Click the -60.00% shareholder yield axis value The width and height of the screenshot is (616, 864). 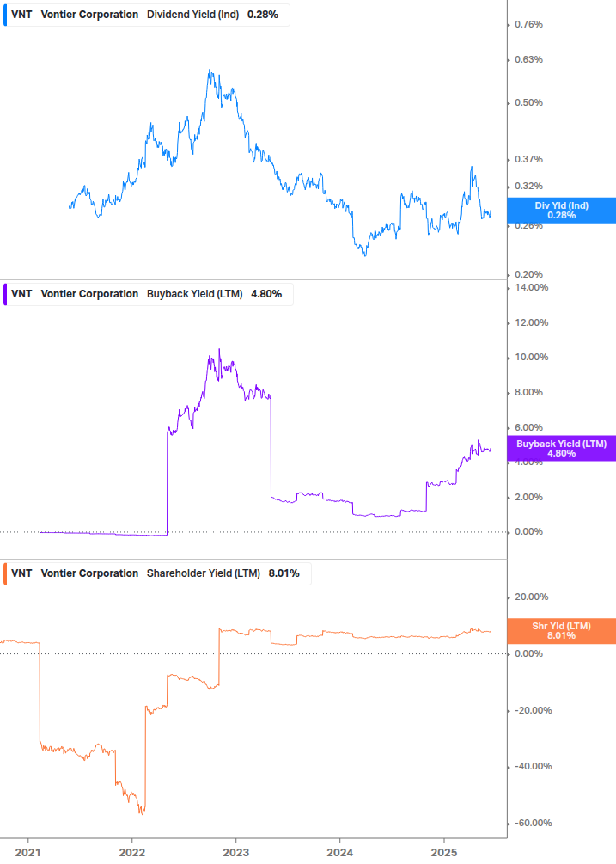533,824
